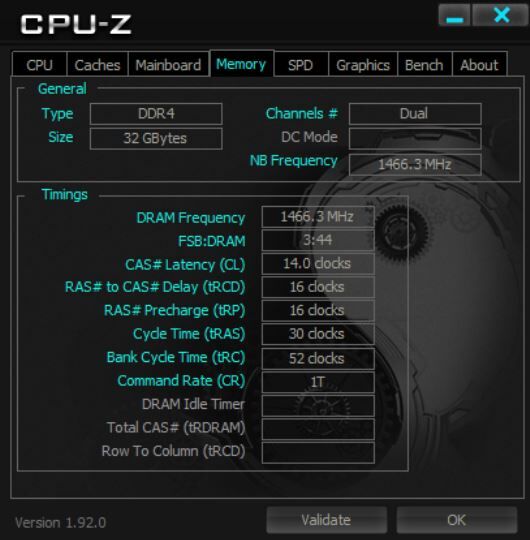This screenshot has width=530, height=540.
Task: Open the Graphics tab
Action: click(363, 64)
